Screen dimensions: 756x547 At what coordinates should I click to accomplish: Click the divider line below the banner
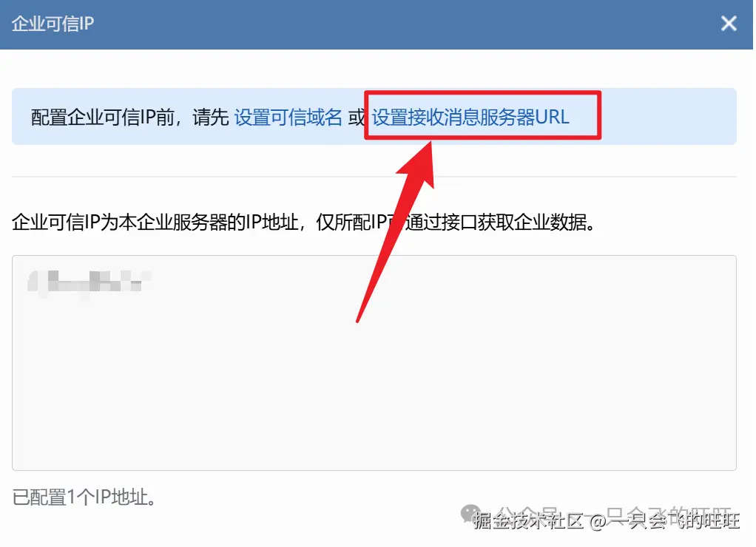[374, 177]
